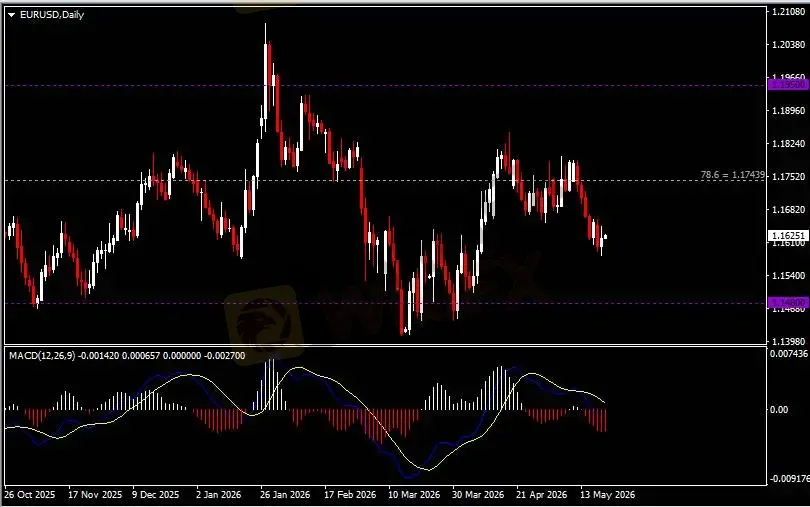
Task: Click the divider between chart and MACD
Action: [x=385, y=345]
